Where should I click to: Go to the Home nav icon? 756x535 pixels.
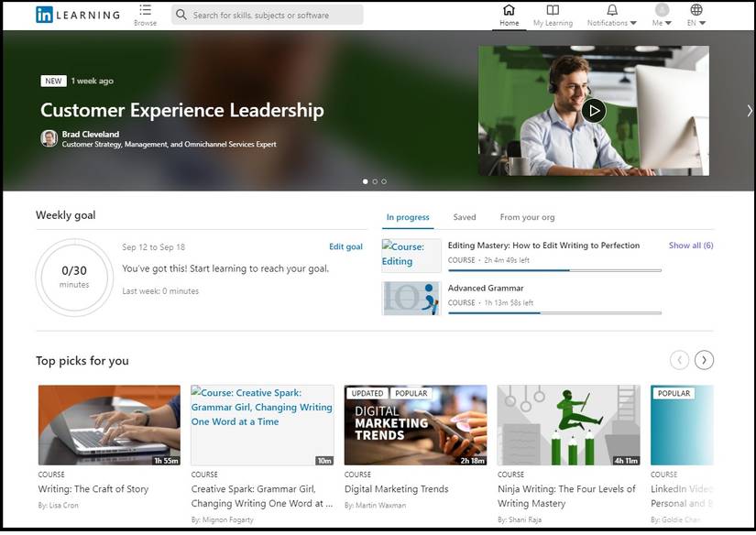point(509,10)
